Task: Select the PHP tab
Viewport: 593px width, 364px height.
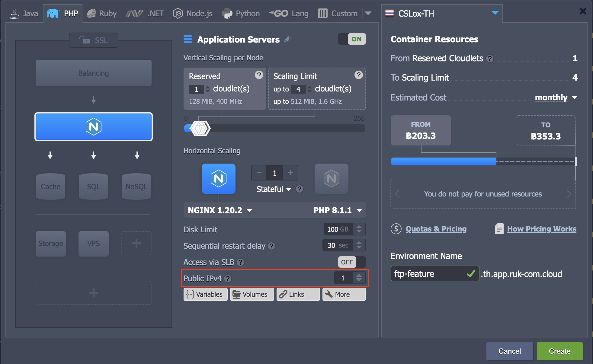Action: (63, 14)
